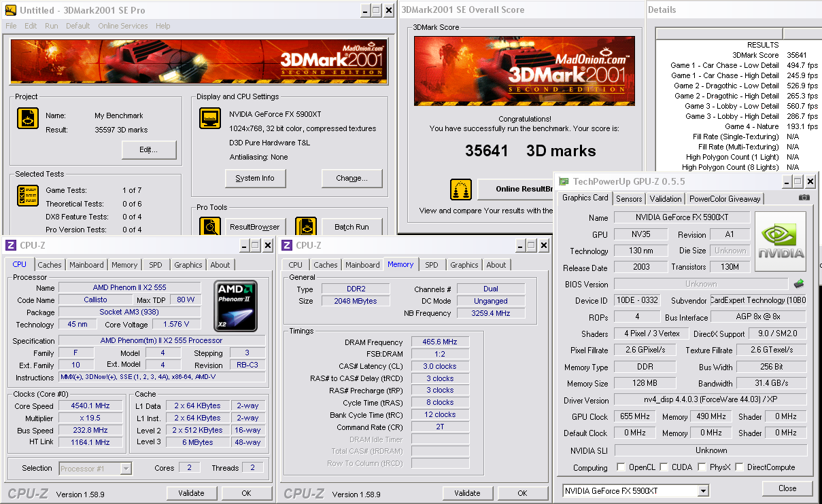Viewport: 822px width, 504px height.
Task: Click the GPU-Z title bar icon
Action: pos(564,182)
